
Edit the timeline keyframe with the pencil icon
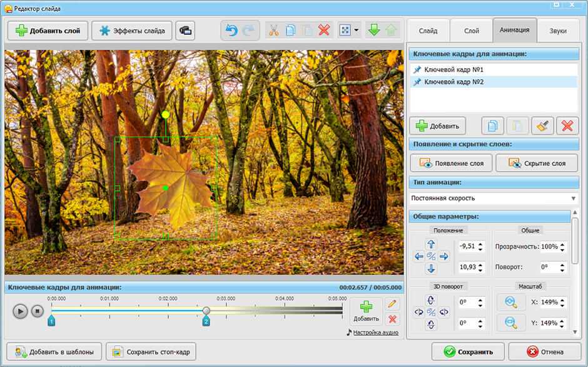click(x=392, y=304)
